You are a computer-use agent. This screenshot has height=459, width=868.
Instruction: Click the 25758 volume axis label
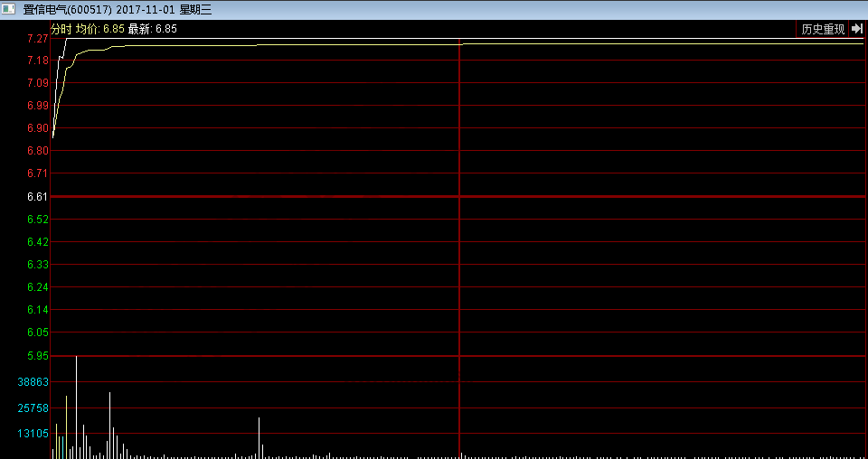tap(33, 408)
